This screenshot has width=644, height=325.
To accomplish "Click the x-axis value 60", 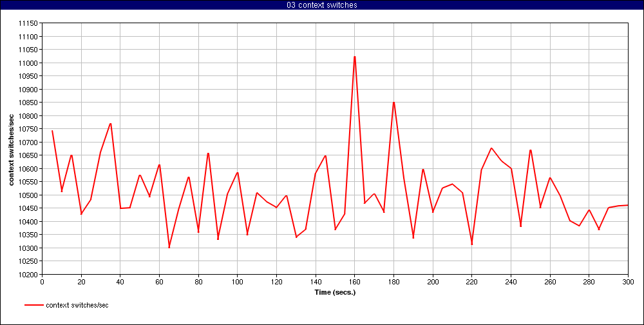I will pos(159,282).
